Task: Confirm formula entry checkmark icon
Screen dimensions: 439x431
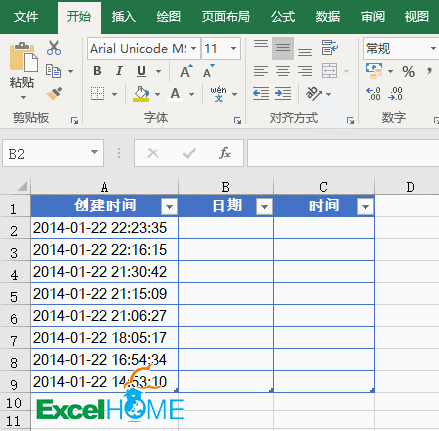Action: coord(189,153)
